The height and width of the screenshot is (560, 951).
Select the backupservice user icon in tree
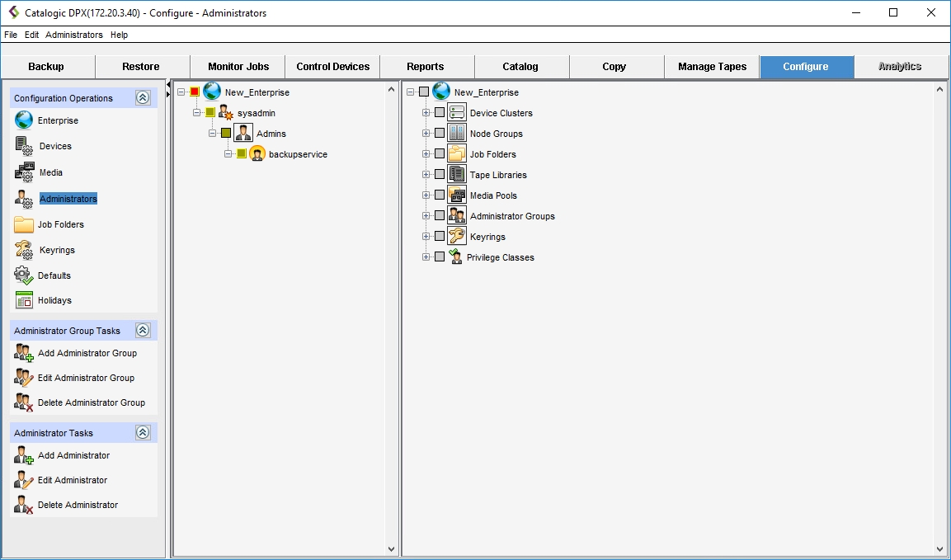[x=257, y=154]
